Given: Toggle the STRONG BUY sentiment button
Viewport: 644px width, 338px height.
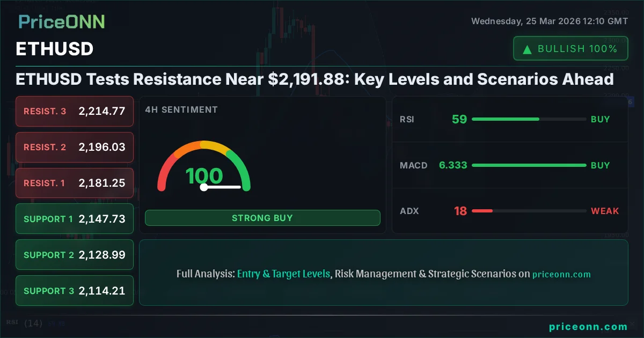Looking at the screenshot, I should tap(262, 218).
